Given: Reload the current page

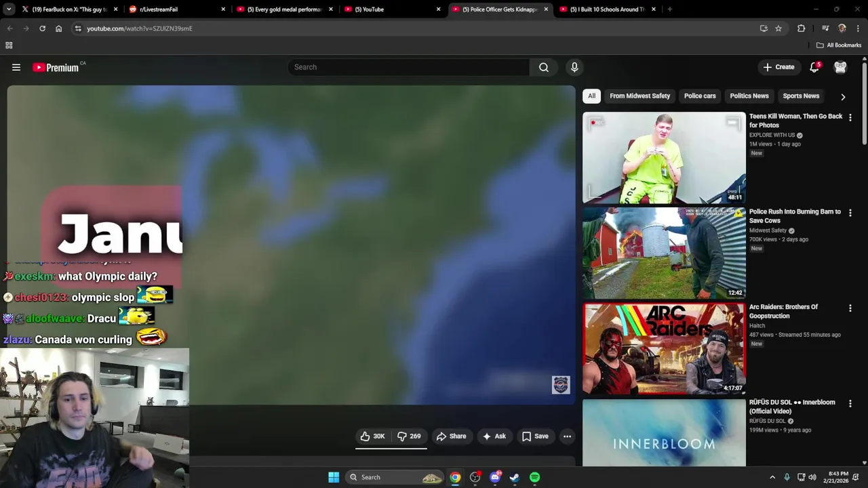Looking at the screenshot, I should point(42,28).
